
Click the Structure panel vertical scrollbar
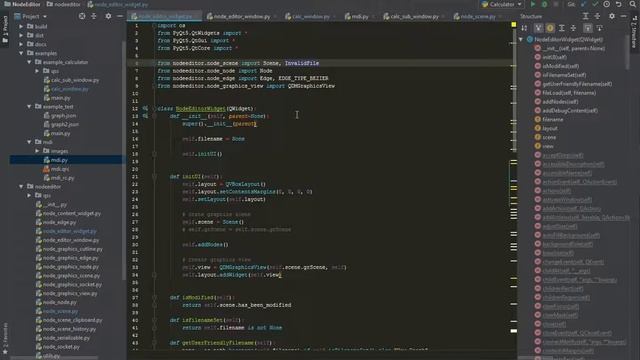coord(627,51)
